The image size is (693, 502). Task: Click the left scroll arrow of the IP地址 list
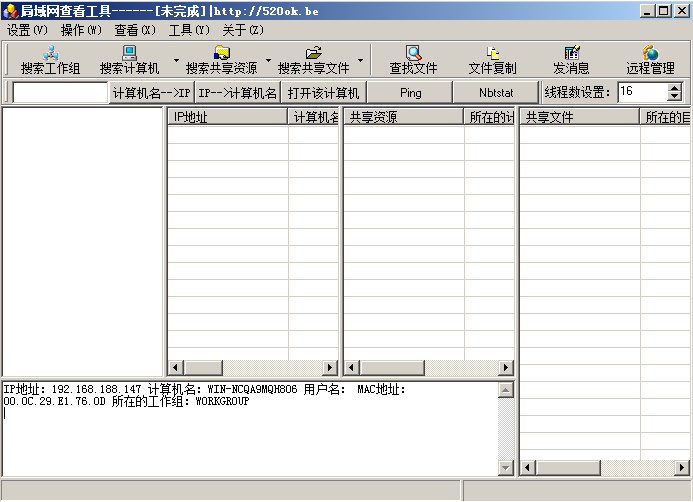point(176,367)
